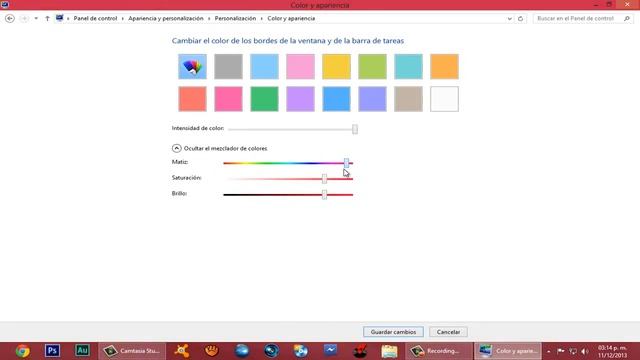Viewport: 640px width, 360px height.
Task: Open the taskbar clock showing 03:14 p. m.
Action: coord(612,351)
